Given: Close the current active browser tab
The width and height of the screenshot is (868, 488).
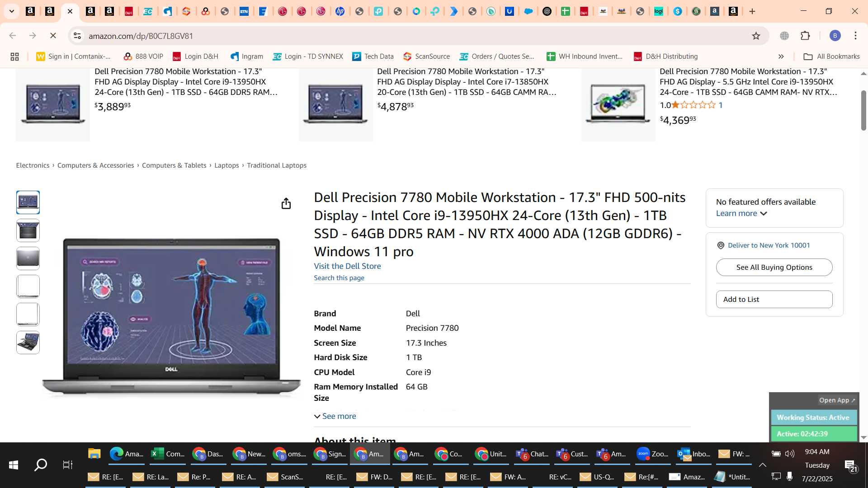Looking at the screenshot, I should [x=70, y=11].
